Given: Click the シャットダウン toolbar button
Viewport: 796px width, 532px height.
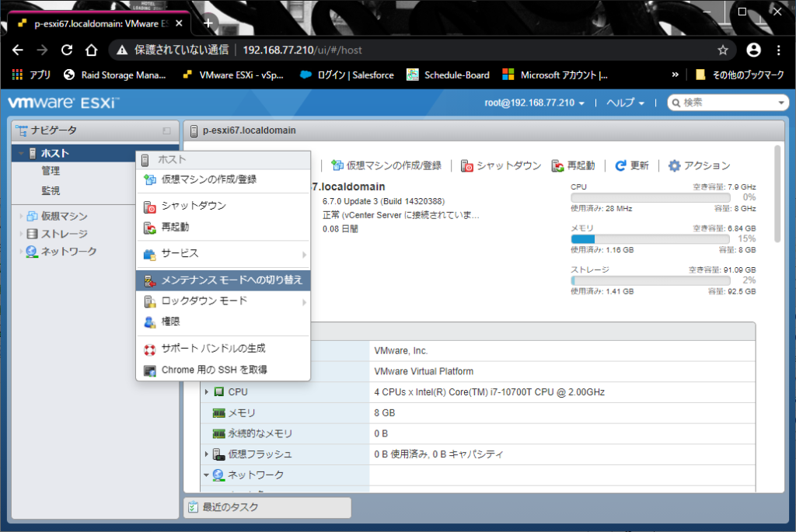Looking at the screenshot, I should click(x=501, y=165).
